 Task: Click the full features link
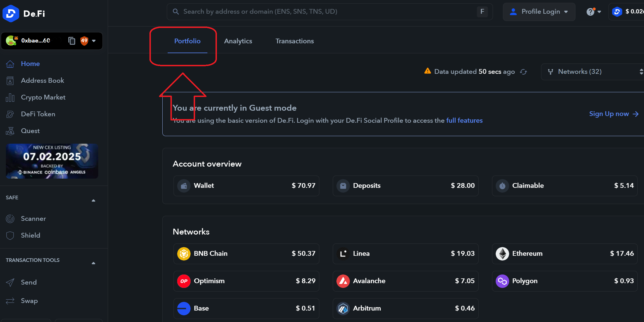pyautogui.click(x=464, y=120)
